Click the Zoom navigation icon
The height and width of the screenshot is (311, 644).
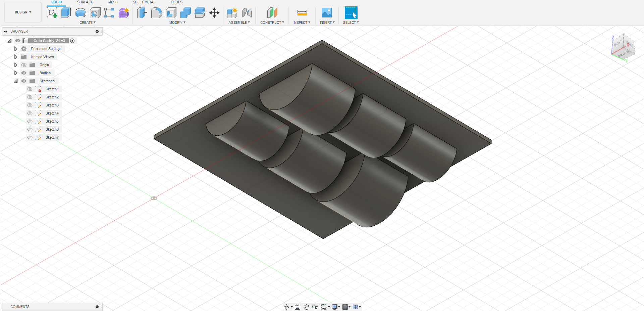[315, 307]
